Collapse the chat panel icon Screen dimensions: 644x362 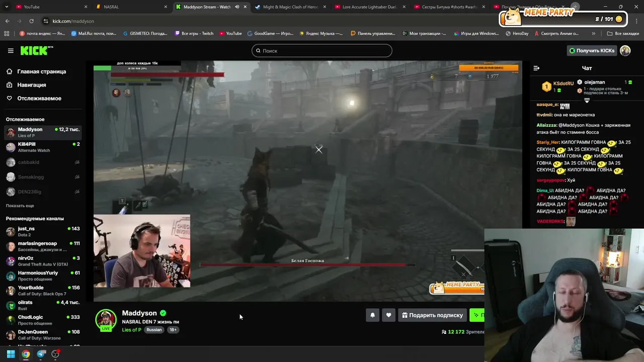point(536,68)
